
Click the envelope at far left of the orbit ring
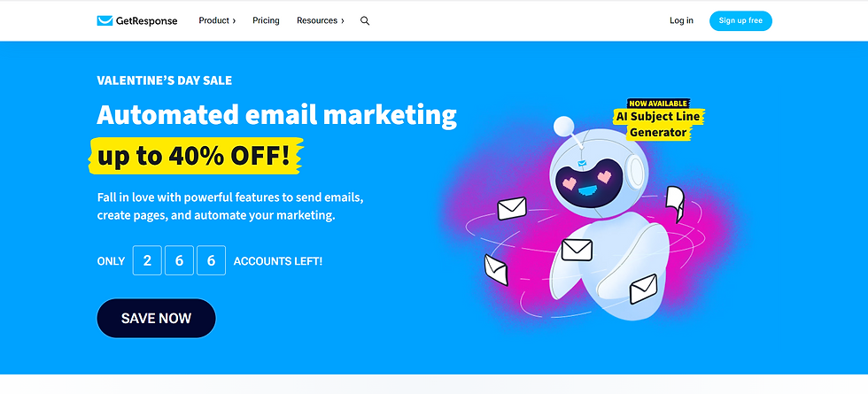[495, 269]
